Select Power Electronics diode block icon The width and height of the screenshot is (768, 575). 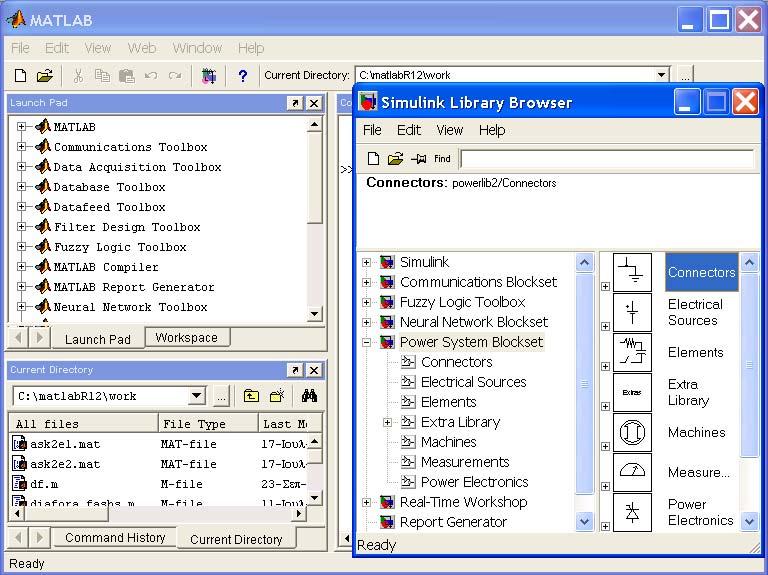coord(632,512)
